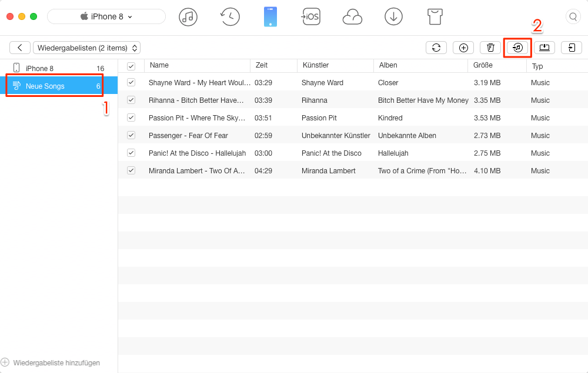The width and height of the screenshot is (588, 373).
Task: Select song 'Miranda Lambert - Two Of A…'
Action: pyautogui.click(x=196, y=171)
